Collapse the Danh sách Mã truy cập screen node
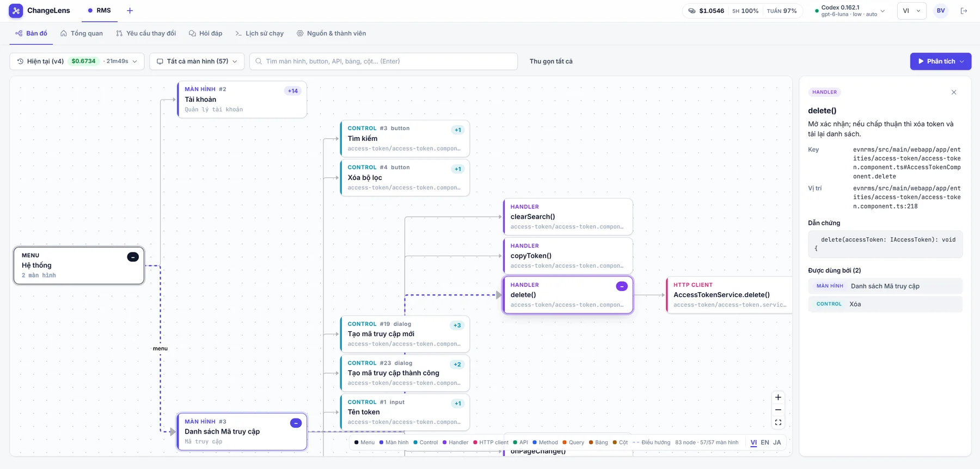980x469 pixels. (296, 423)
